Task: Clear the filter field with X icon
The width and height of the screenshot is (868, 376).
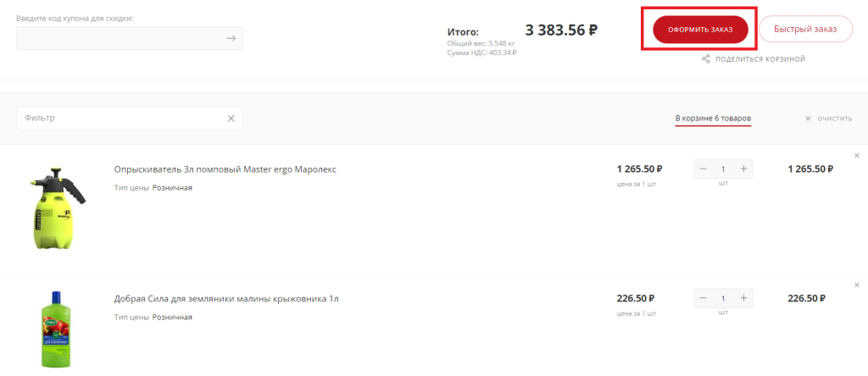Action: [x=231, y=119]
